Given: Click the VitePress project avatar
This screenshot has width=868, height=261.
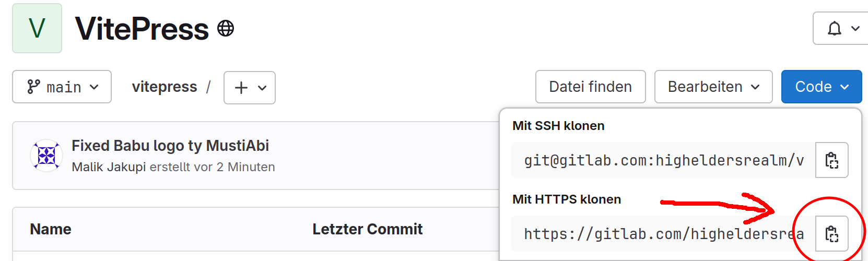Looking at the screenshot, I should point(37,28).
